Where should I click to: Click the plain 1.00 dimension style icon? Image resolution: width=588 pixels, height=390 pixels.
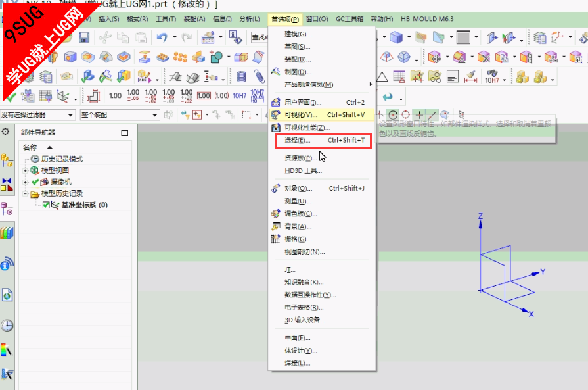pyautogui.click(x=115, y=96)
